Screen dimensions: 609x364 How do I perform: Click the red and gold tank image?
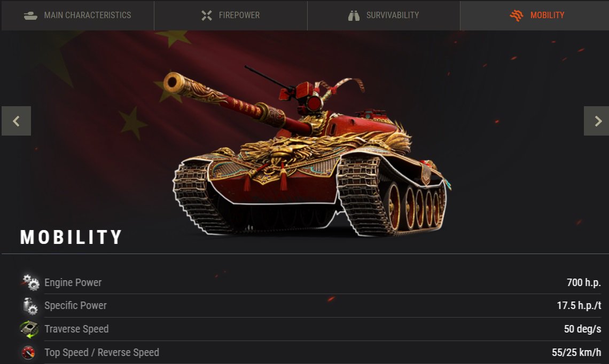[311, 153]
